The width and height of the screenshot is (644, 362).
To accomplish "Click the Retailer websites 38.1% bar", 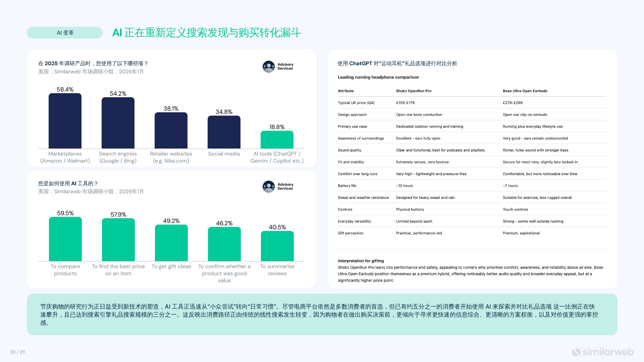I will coord(171,131).
